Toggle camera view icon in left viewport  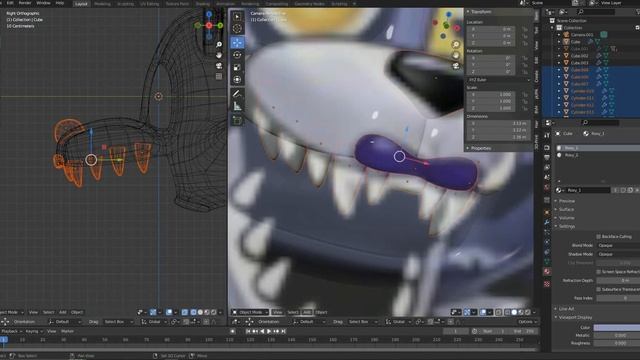click(x=219, y=65)
